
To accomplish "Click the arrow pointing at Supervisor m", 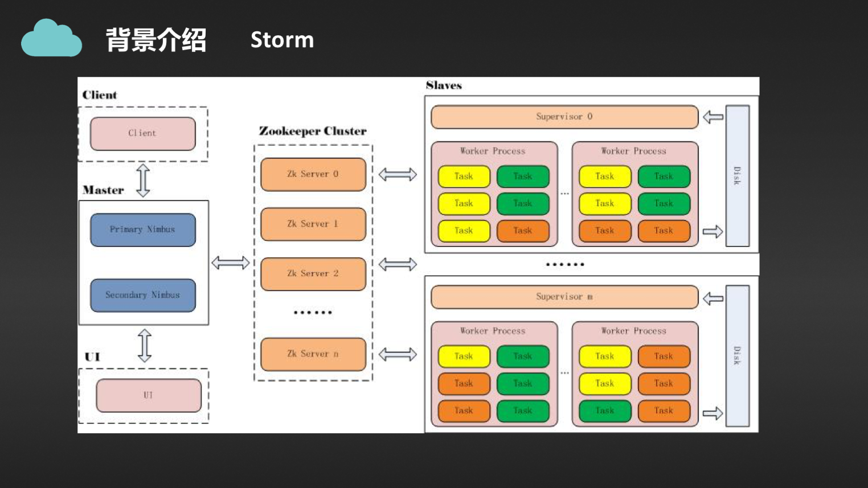I will pos(713,298).
